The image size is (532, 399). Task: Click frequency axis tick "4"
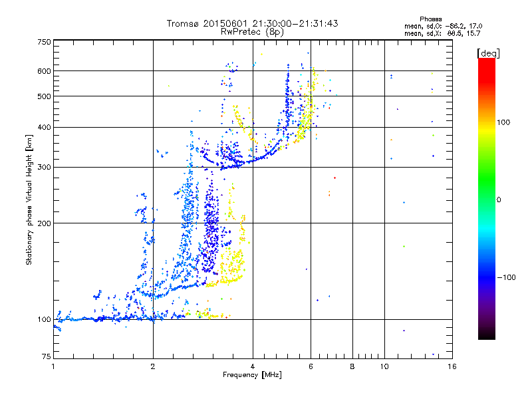(253, 366)
